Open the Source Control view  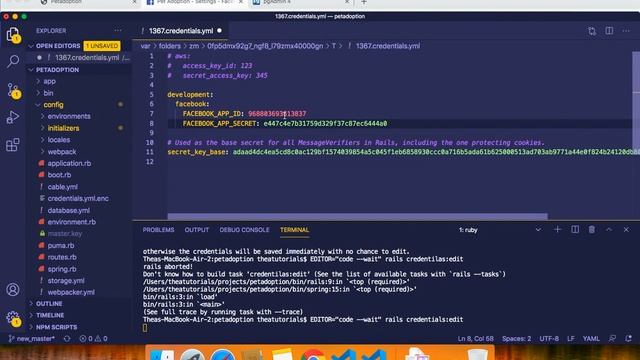[13, 90]
